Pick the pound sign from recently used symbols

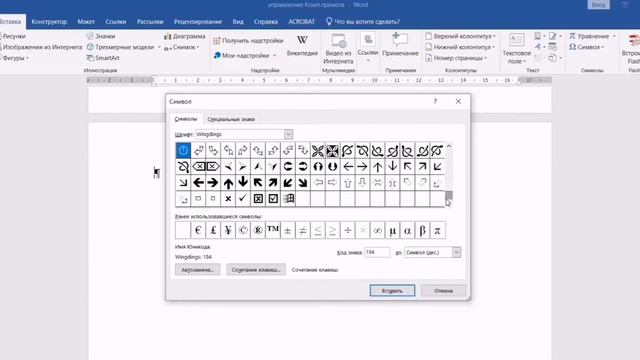click(x=213, y=230)
